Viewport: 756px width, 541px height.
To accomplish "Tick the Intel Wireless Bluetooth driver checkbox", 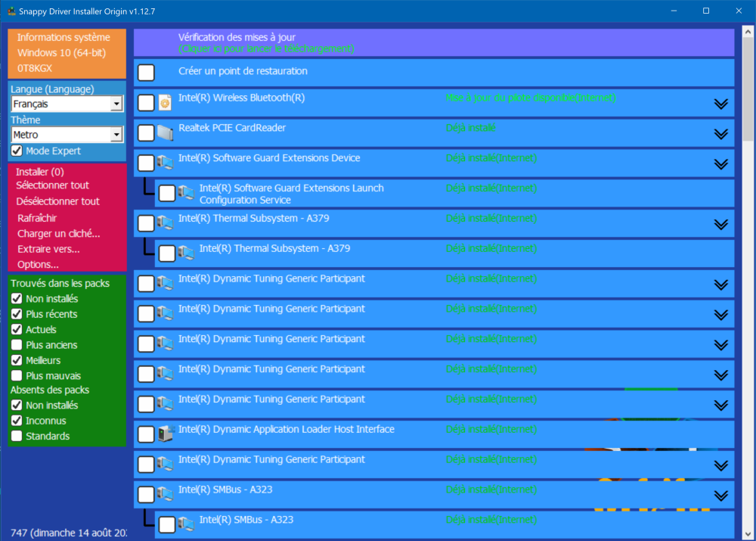I will tap(146, 102).
